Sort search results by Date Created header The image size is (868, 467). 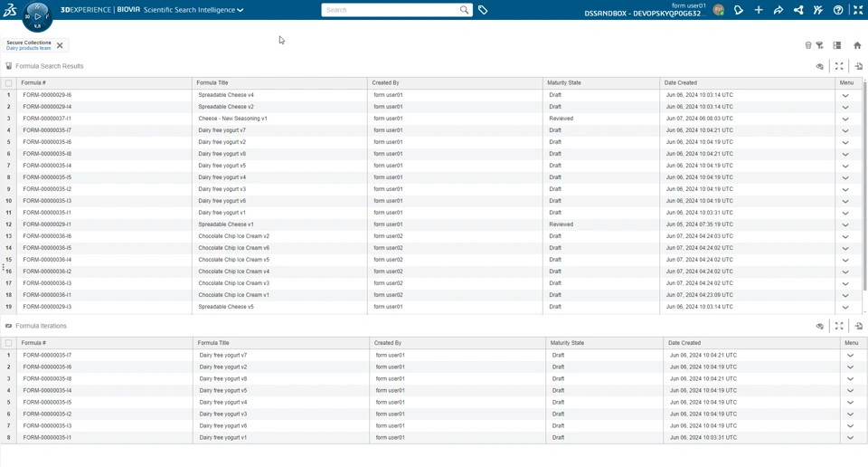tap(748, 82)
